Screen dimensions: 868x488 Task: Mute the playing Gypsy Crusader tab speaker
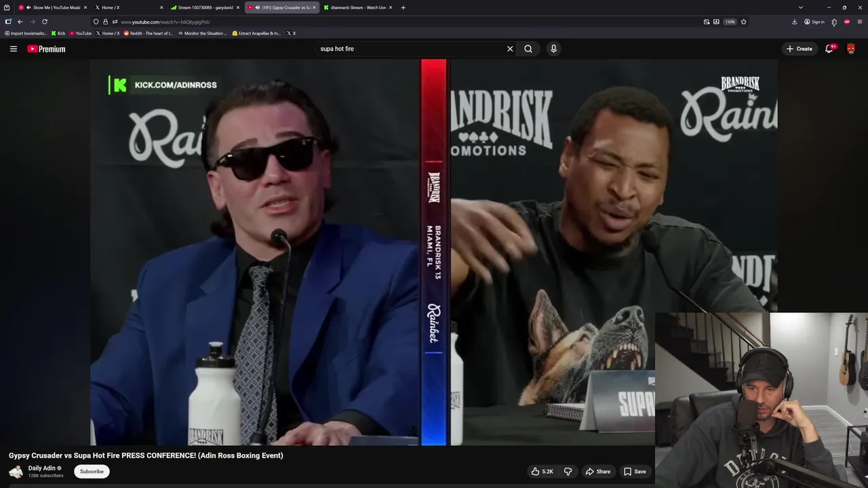coord(257,7)
